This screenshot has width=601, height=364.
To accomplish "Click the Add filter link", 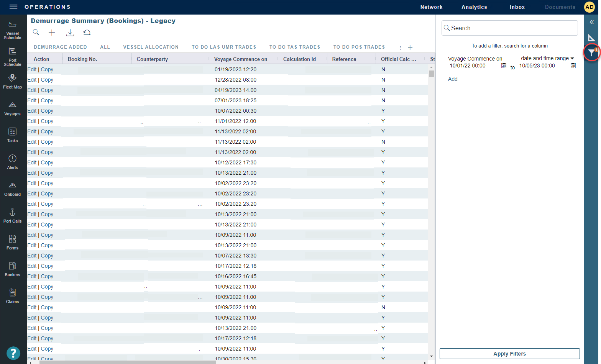I will [453, 79].
